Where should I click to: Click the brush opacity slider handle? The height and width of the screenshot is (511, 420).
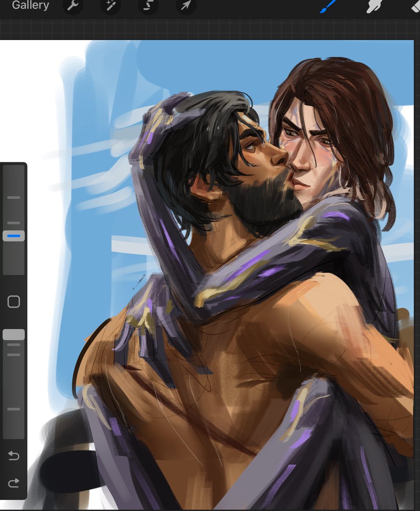pos(14,335)
